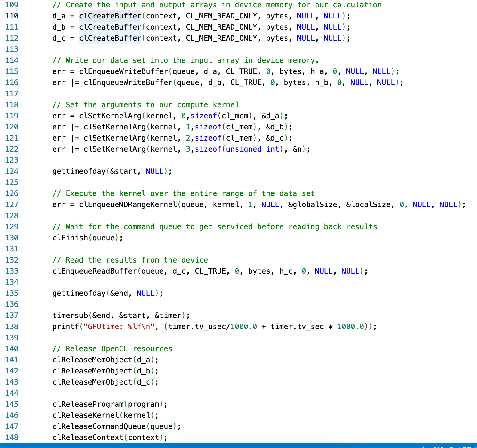Click the "GPUtime: %lf\n" string literal
477x448 pixels.
coord(119,327)
